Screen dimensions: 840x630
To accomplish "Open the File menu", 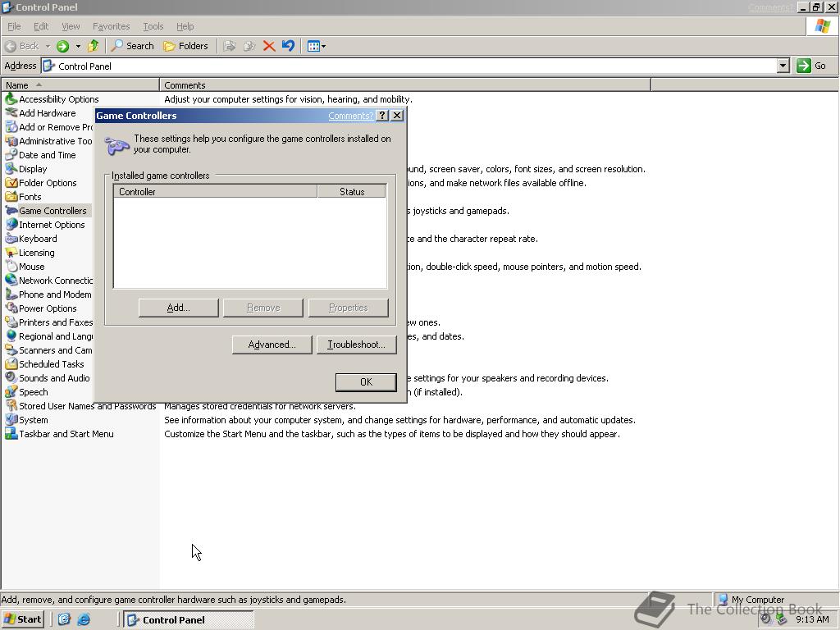I will coord(14,26).
